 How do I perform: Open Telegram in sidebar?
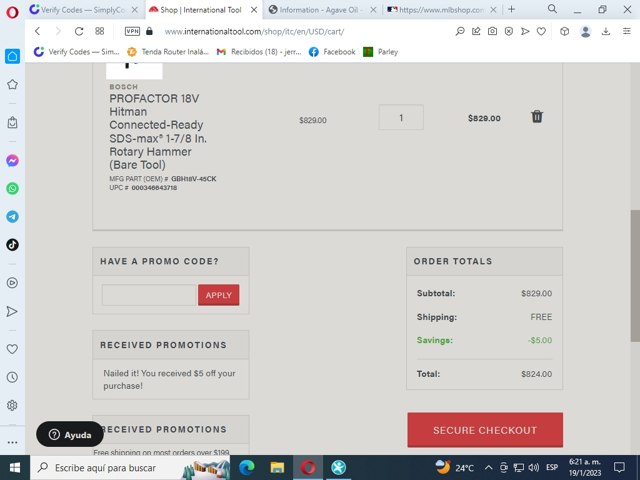coord(12,216)
